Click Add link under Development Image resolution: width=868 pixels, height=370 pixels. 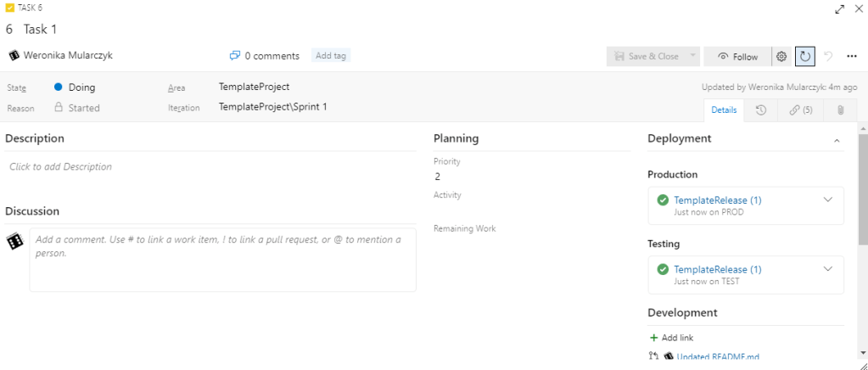671,338
